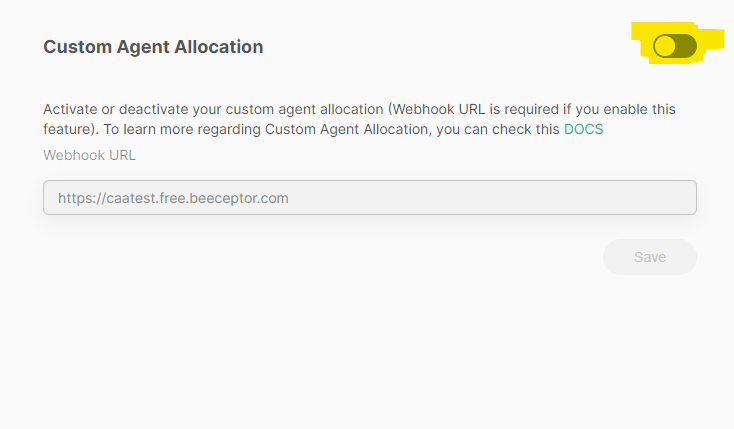This screenshot has height=429, width=734.
Task: Visit Custom Agent Allocation documentation via DOCS
Action: 583,129
